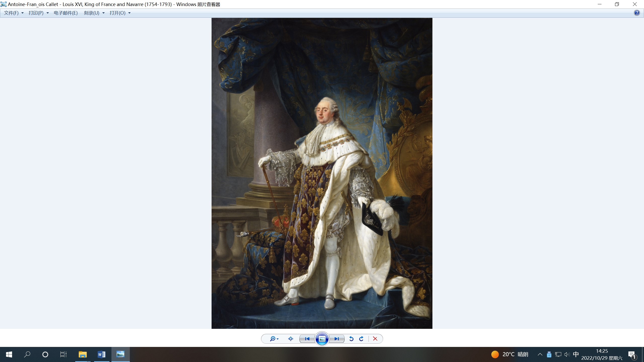Screen dimensions: 644x362
Task: Restore down the Photo Viewer window
Action: 617,4
